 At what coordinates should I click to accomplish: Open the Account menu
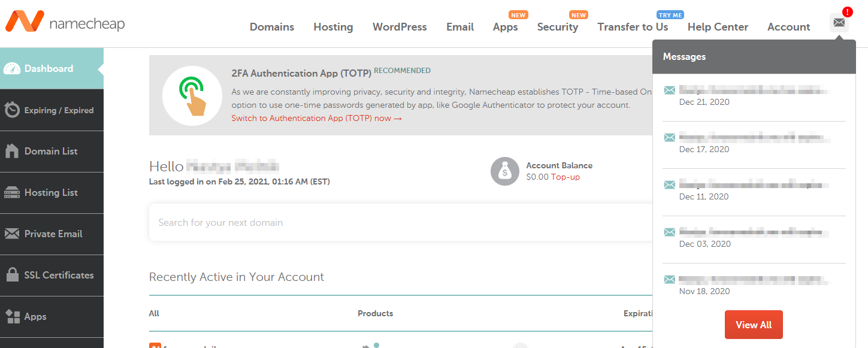(x=788, y=27)
